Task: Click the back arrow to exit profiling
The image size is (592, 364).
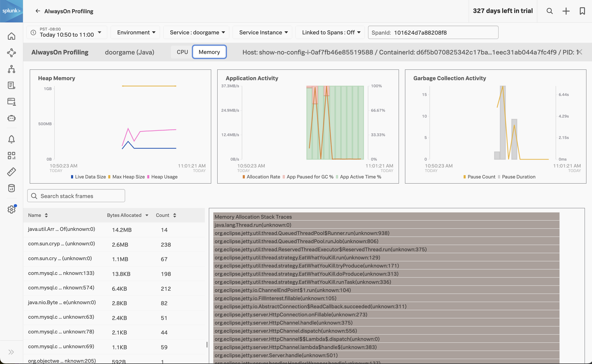Action: (x=38, y=11)
